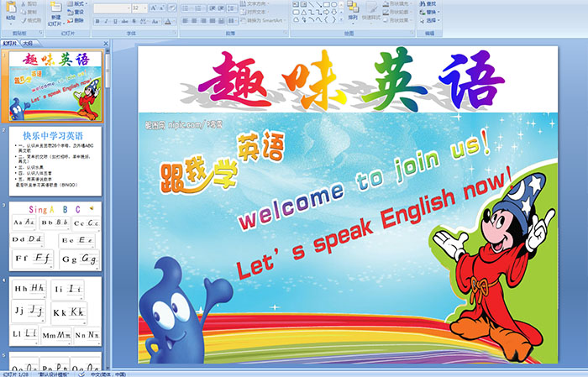Open the Replace (替换) dropdown

click(430, 12)
